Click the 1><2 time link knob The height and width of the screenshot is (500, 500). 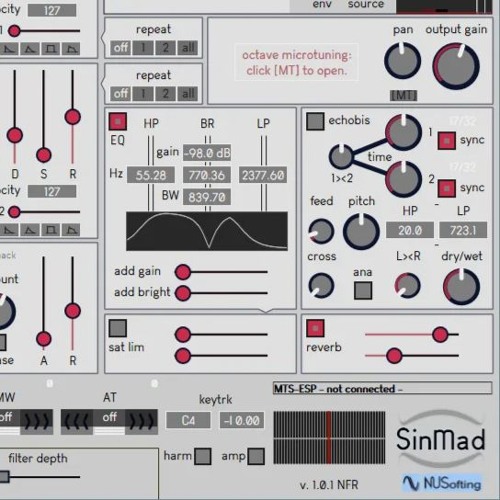coord(341,157)
